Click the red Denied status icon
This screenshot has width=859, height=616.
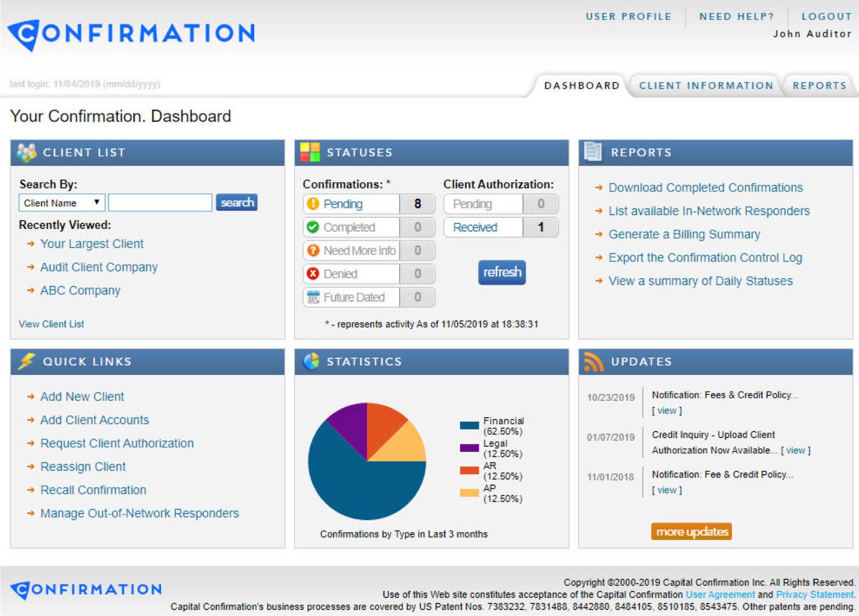313,274
